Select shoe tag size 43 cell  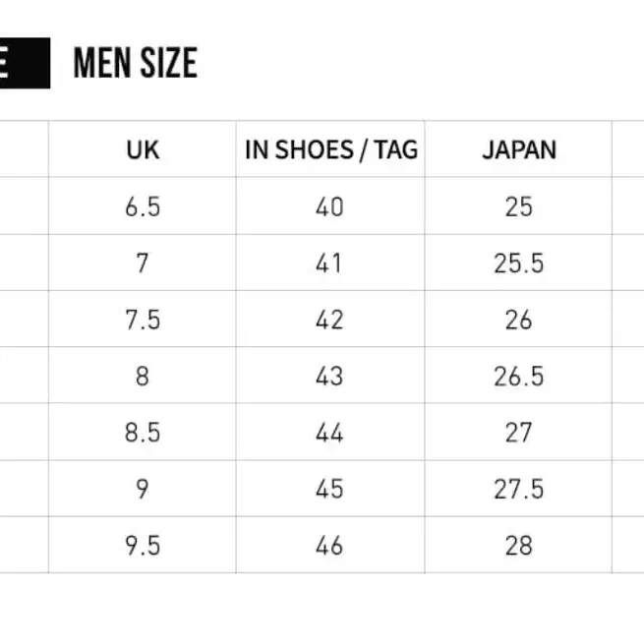tap(330, 377)
